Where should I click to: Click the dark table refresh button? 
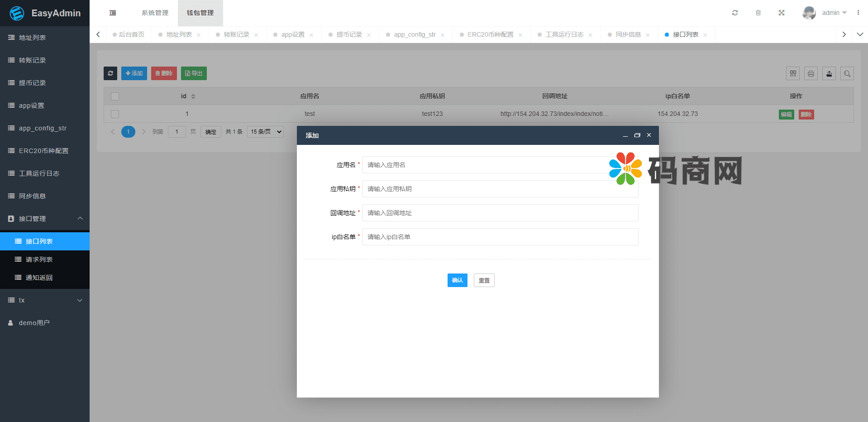tap(110, 73)
